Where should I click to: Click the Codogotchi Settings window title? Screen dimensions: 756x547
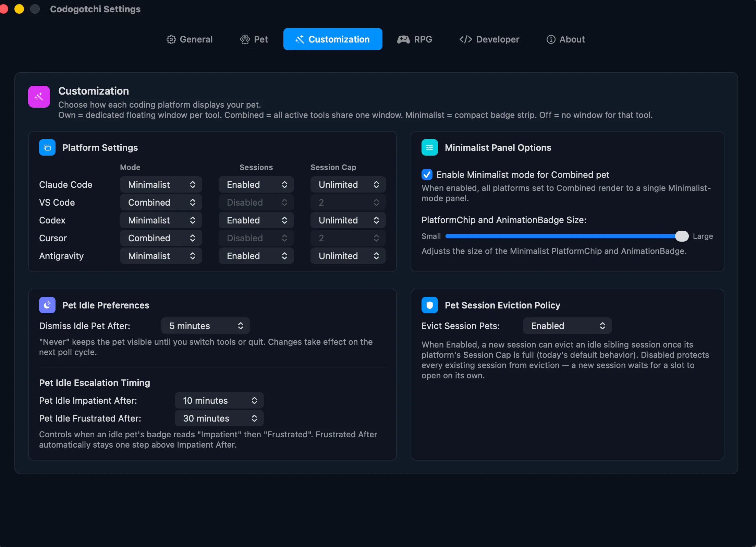95,9
